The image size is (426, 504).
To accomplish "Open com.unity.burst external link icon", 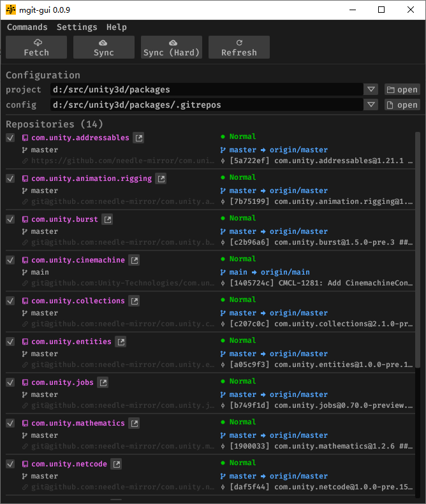I will pyautogui.click(x=108, y=220).
